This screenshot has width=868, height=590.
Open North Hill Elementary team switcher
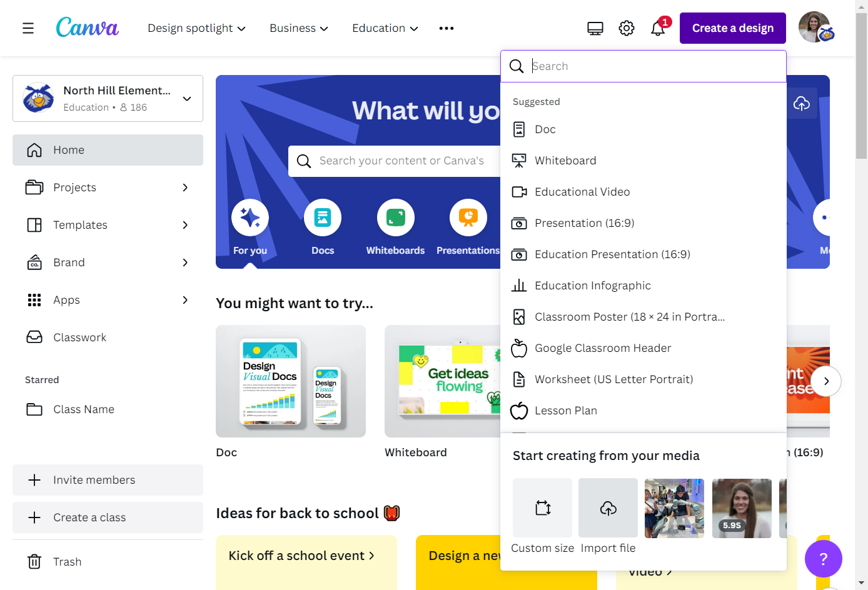(108, 99)
